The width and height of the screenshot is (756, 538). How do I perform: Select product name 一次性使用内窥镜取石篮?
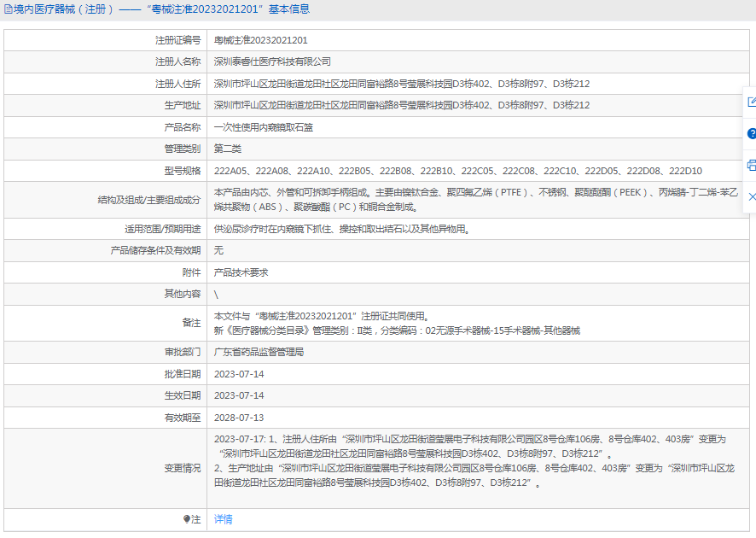(x=264, y=127)
